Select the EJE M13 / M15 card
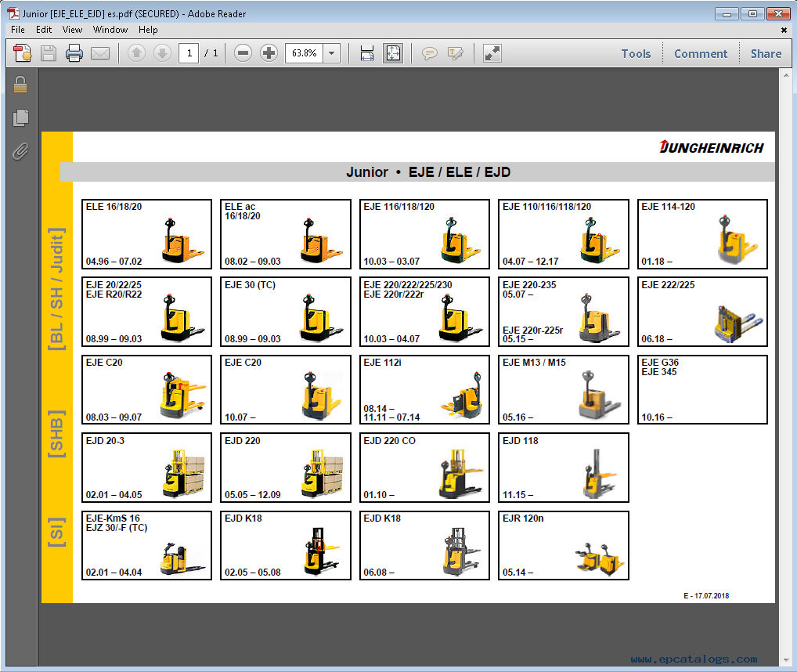The height and width of the screenshot is (672, 797). 563,389
